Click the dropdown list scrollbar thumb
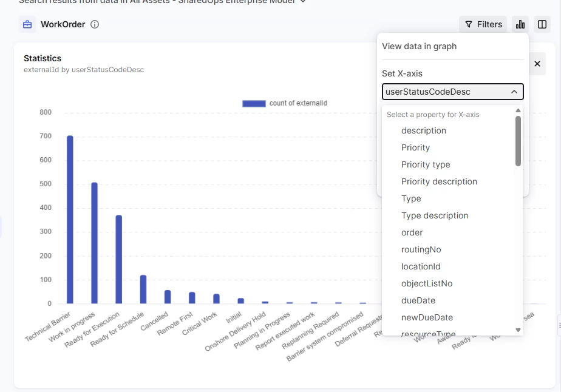The height and width of the screenshot is (392, 561). (518, 141)
